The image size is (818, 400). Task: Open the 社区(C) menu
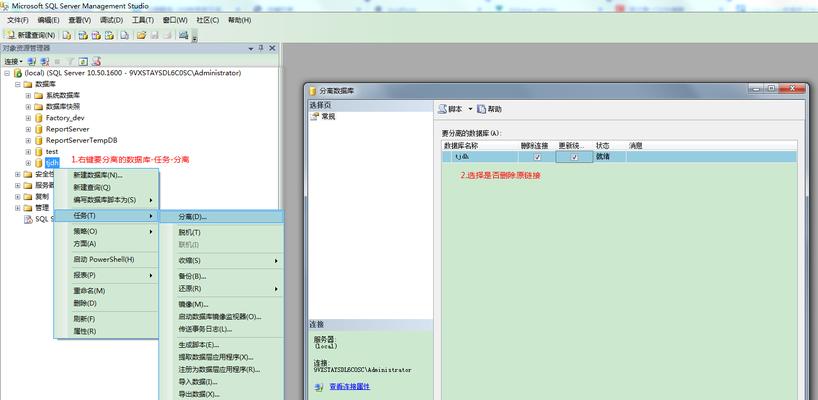click(208, 20)
